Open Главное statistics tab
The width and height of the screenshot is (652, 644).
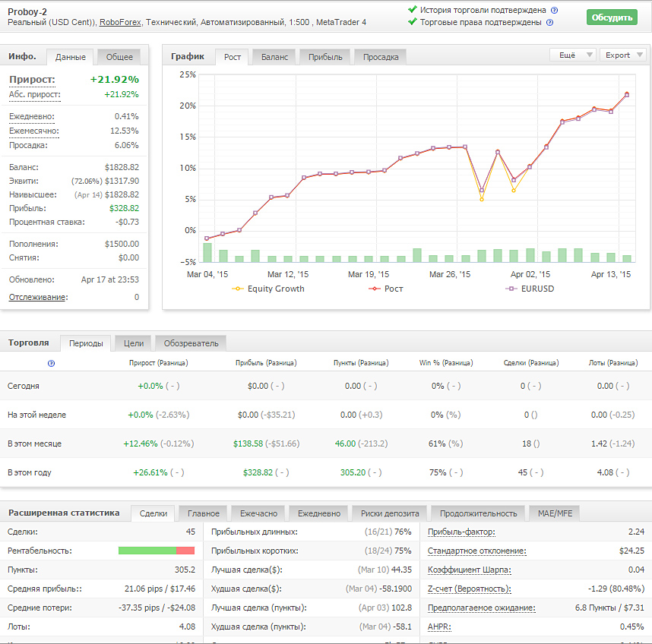coord(204,513)
